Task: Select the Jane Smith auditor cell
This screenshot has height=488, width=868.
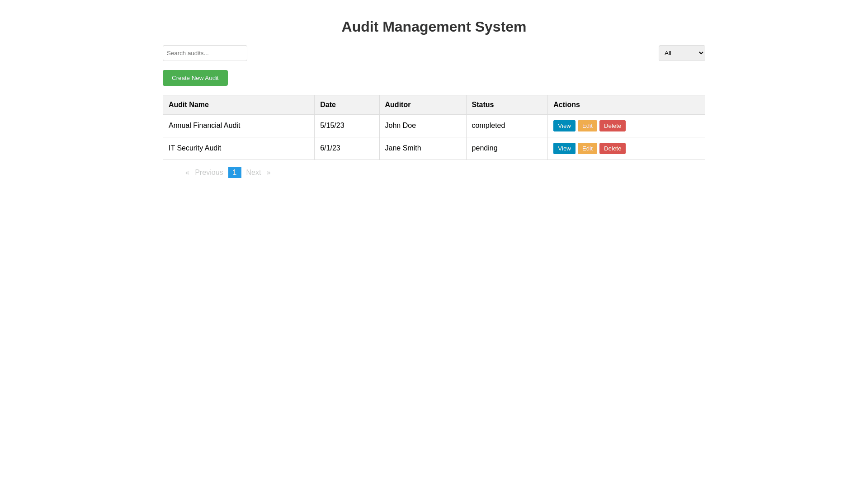Action: (x=403, y=148)
